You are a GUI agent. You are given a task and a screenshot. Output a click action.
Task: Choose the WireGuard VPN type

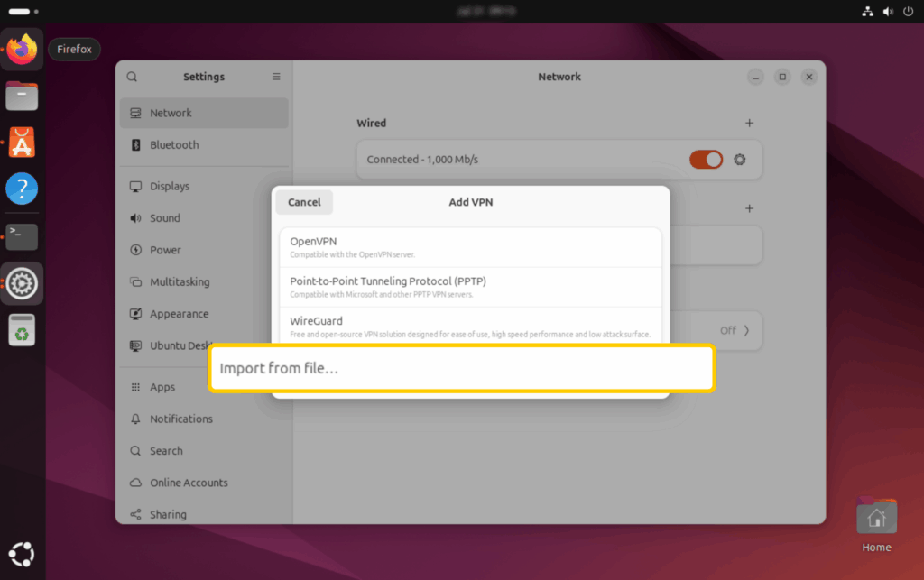pyautogui.click(x=470, y=327)
